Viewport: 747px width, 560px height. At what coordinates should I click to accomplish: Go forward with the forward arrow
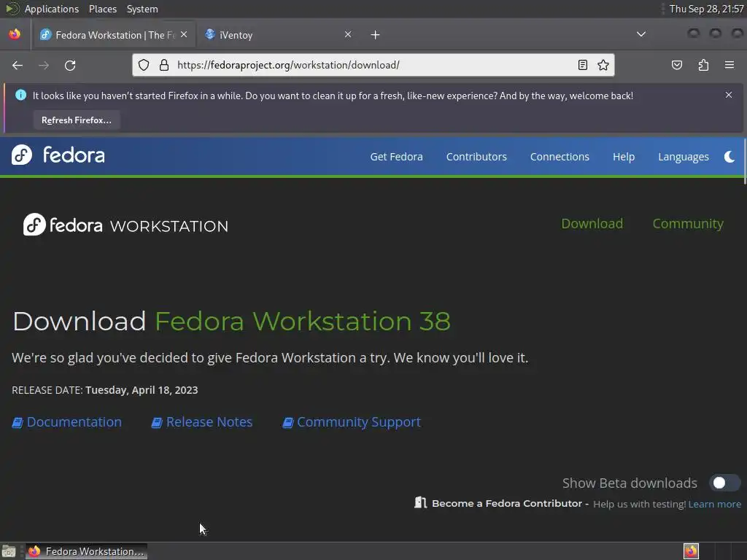click(44, 65)
